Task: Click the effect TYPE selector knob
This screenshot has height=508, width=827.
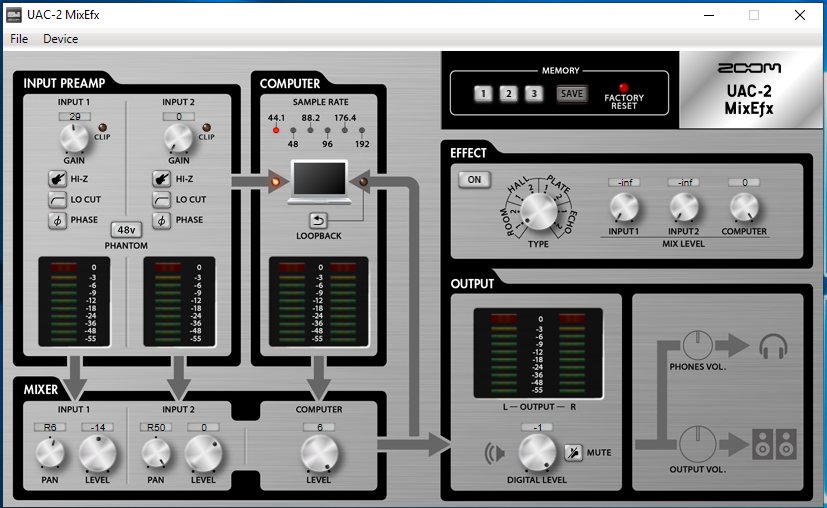Action: point(538,211)
